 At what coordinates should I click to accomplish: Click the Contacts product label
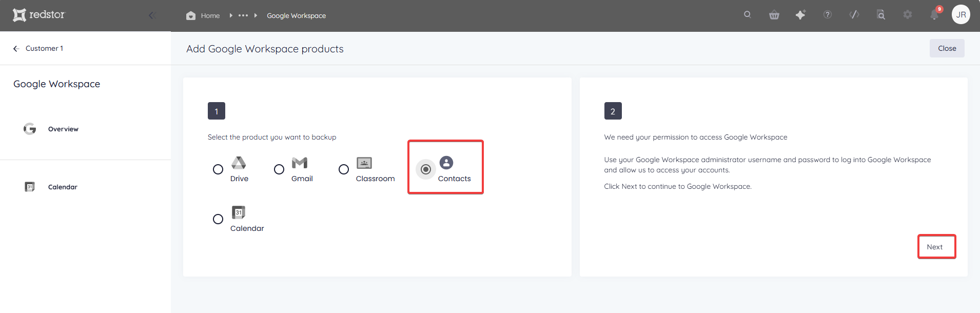455,179
